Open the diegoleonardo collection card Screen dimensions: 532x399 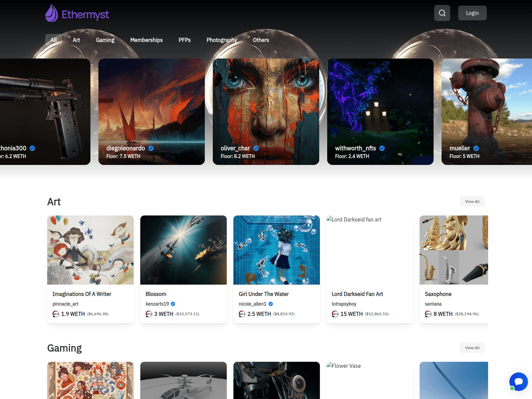[x=152, y=112]
